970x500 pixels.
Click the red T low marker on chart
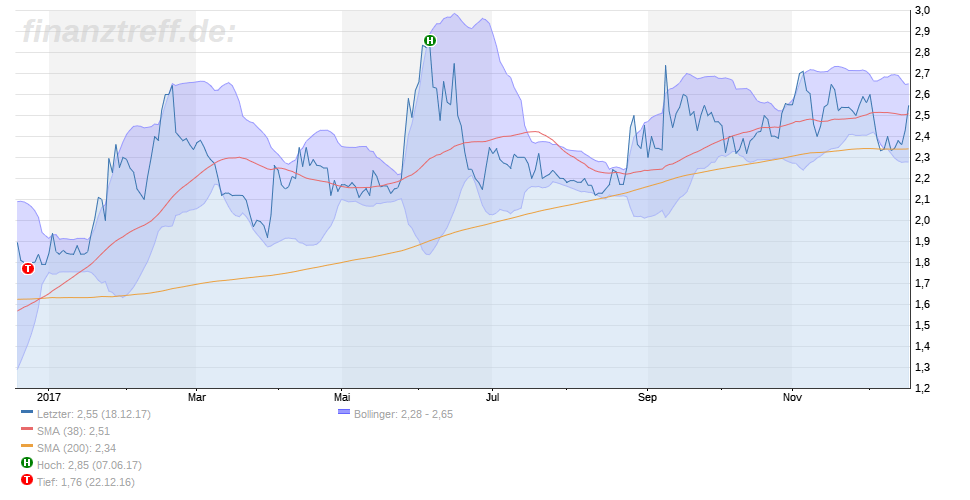click(27, 268)
